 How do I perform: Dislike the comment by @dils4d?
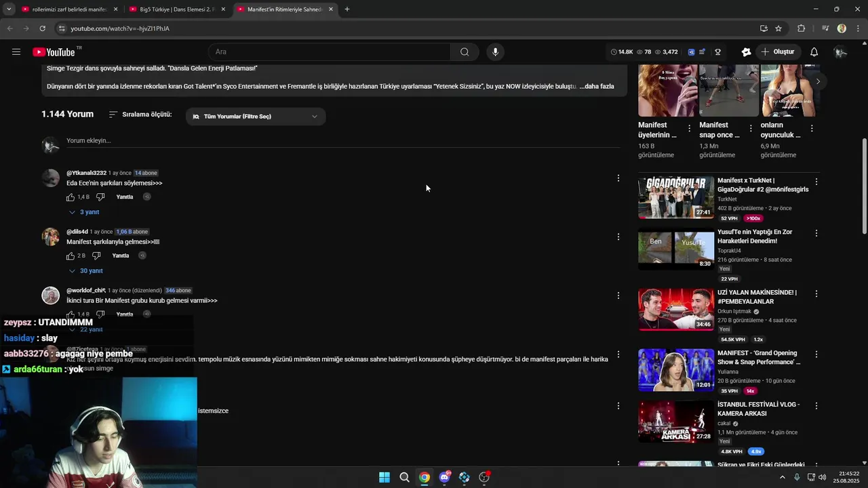(96, 256)
